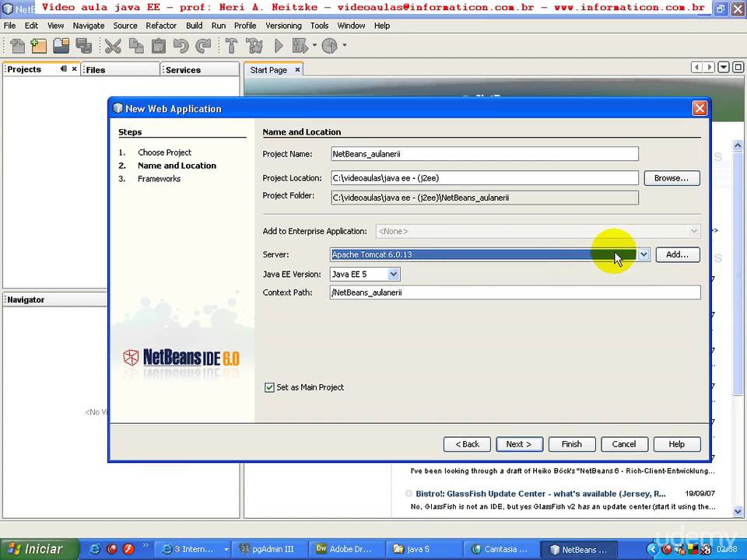
Task: Click the Start Page scrollbar up arrow
Action: [x=738, y=145]
